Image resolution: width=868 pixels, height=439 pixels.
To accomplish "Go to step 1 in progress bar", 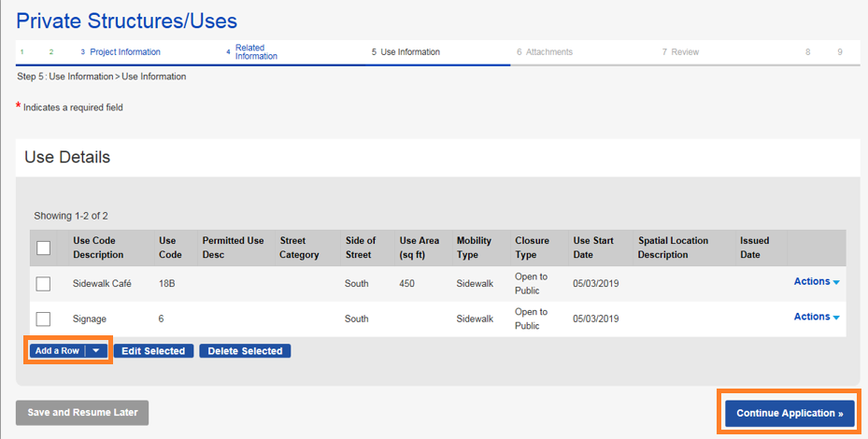I will pos(21,52).
